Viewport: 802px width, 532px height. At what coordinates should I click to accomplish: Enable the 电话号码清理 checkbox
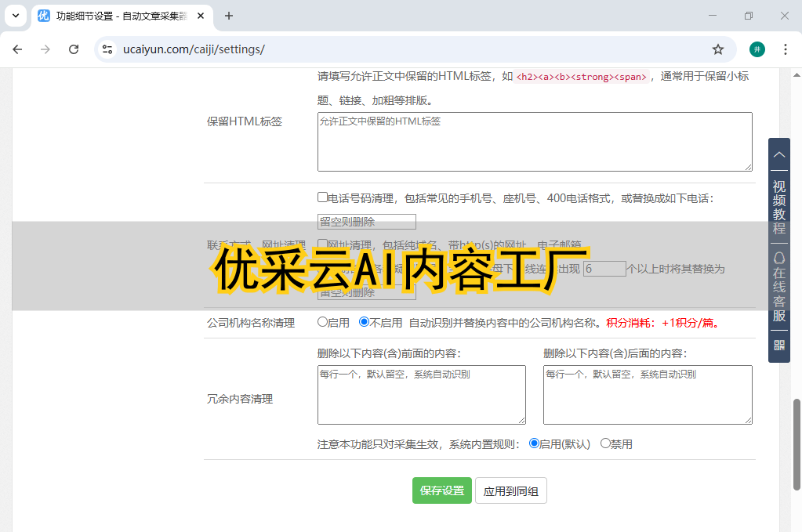(322, 198)
